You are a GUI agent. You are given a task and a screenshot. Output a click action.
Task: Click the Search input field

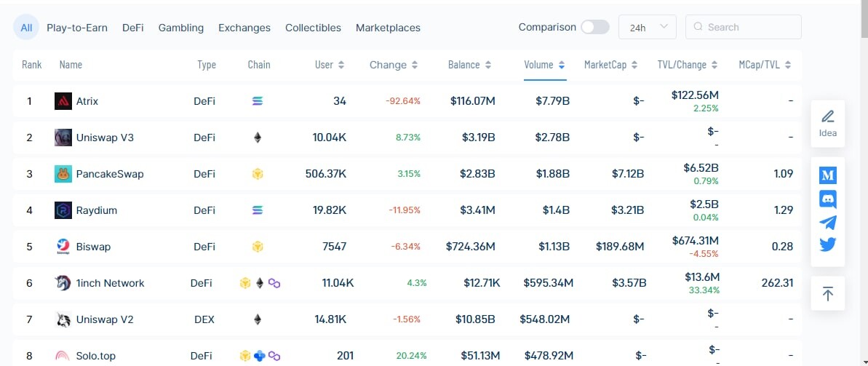point(744,27)
